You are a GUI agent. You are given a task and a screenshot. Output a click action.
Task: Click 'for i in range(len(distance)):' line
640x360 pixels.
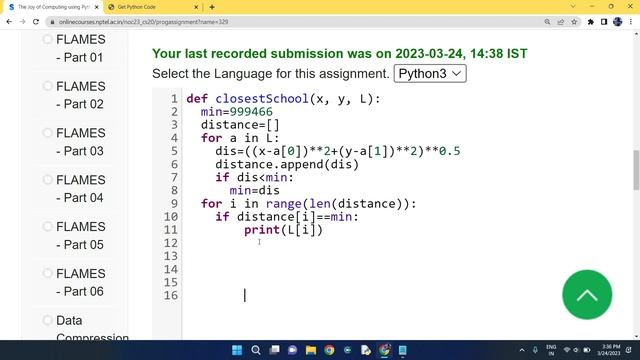click(x=309, y=203)
